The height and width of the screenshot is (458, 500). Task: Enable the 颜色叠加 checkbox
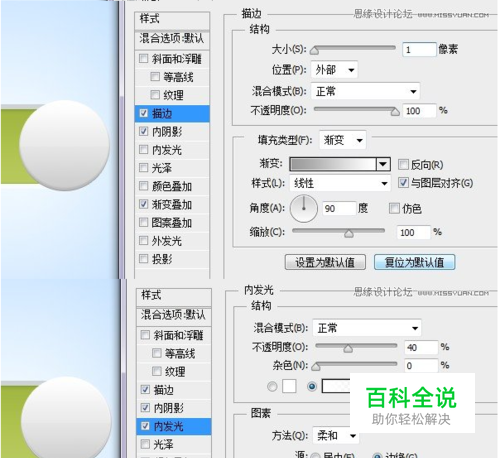coord(144,186)
